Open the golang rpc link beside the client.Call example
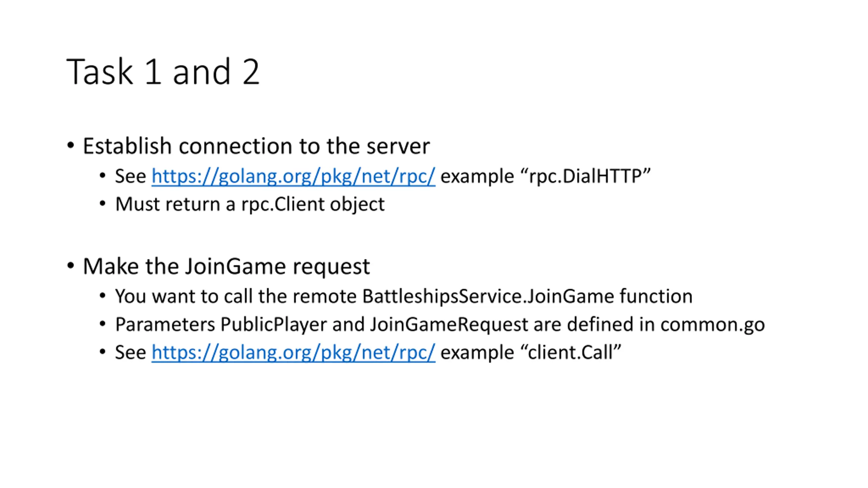Screen dimensions: 868x488 coord(293,352)
